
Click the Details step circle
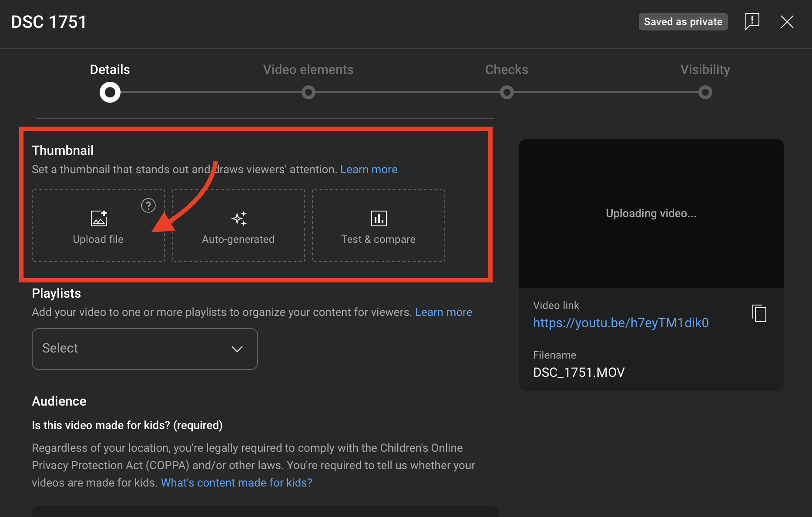click(110, 92)
